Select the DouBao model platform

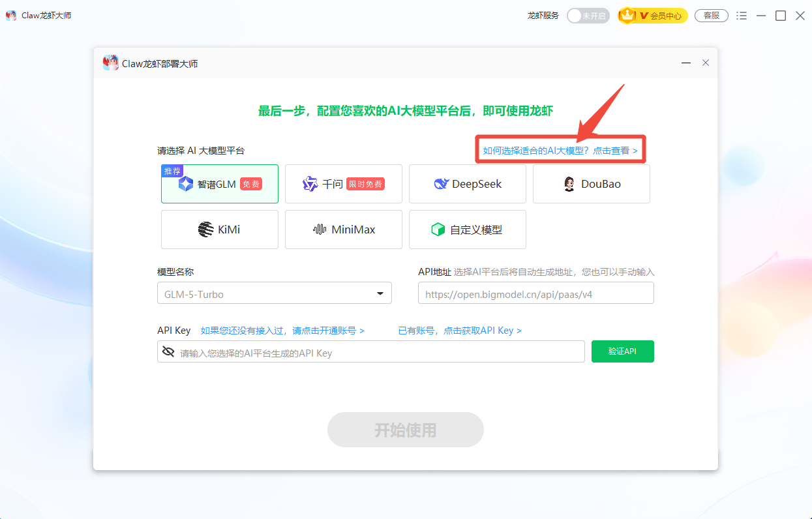591,183
